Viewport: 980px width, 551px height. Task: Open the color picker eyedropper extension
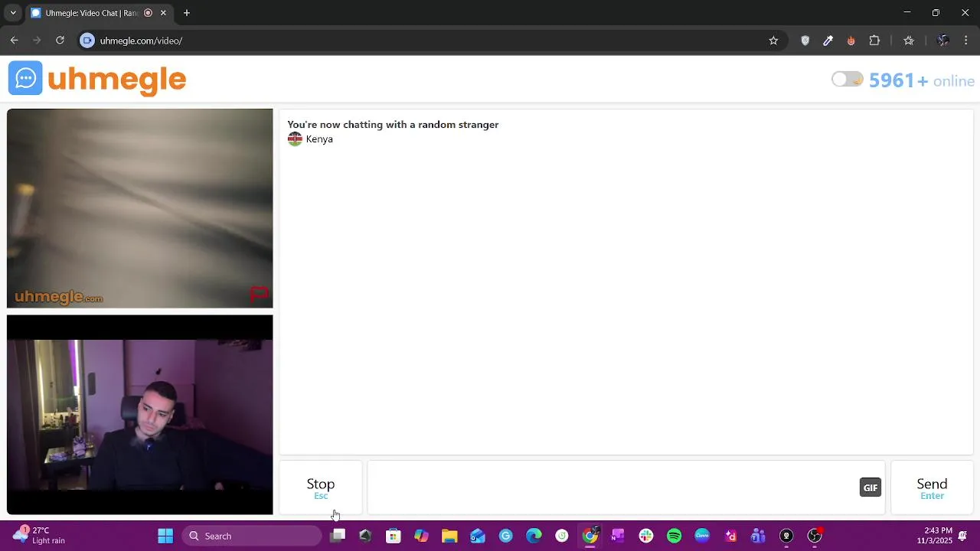coord(828,41)
